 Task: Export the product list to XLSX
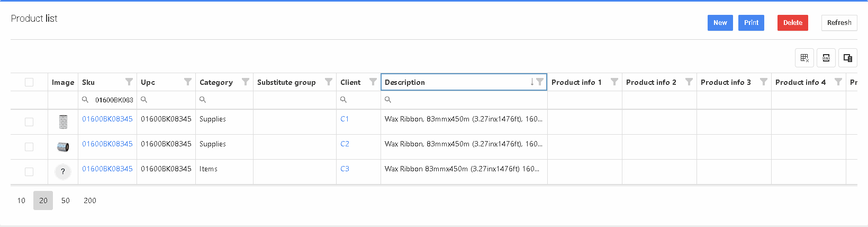(x=826, y=58)
